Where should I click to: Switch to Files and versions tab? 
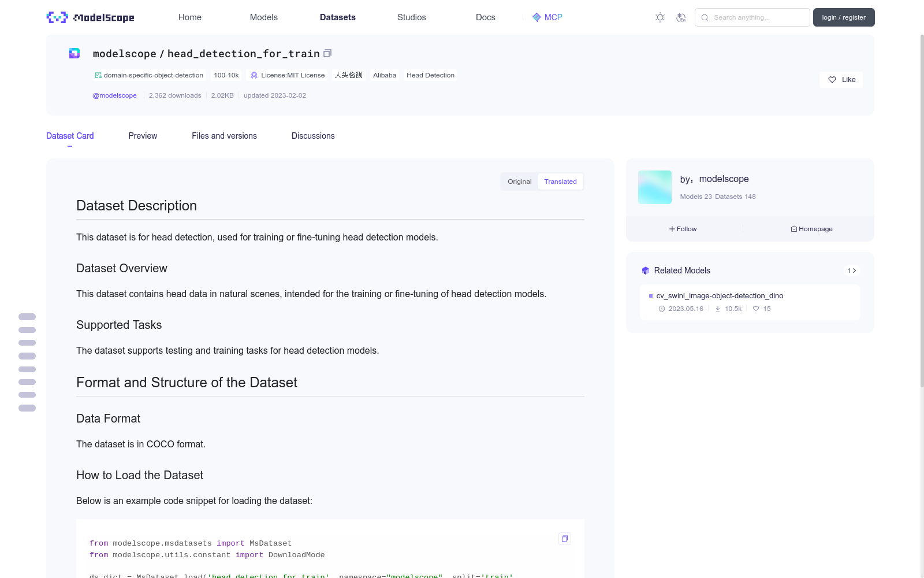coord(224,136)
